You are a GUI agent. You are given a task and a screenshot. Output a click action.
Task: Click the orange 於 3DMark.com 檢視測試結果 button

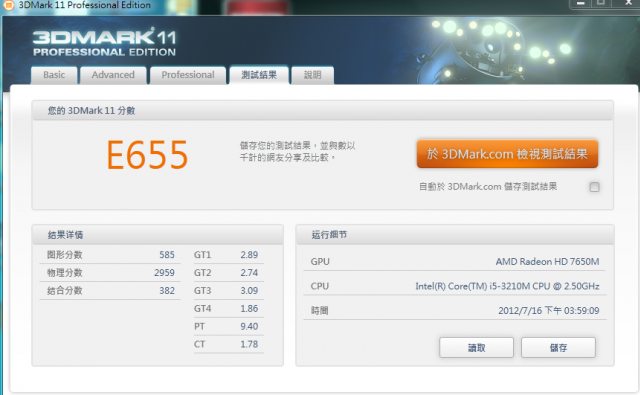[x=507, y=154]
